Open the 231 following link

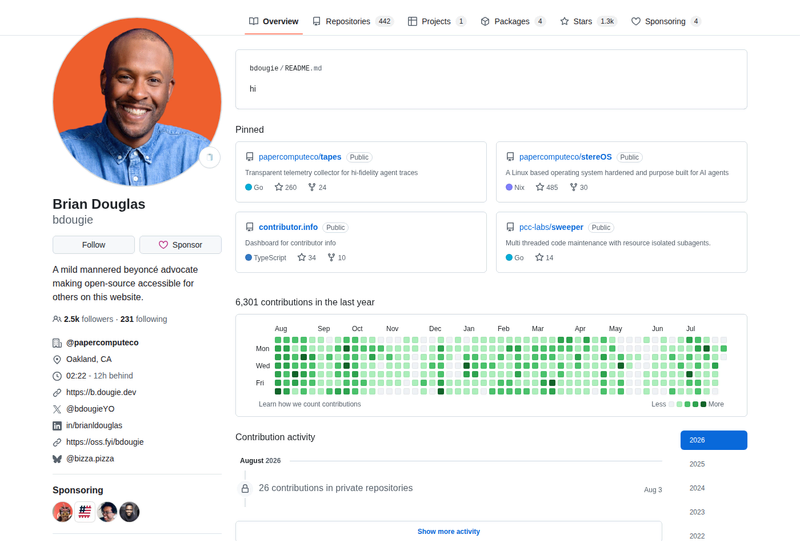click(x=143, y=319)
